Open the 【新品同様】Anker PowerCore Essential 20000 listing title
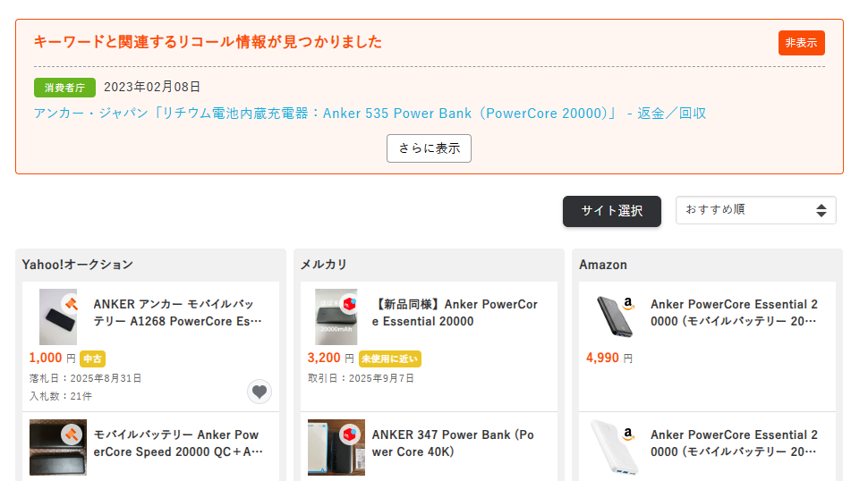The height and width of the screenshot is (481, 868). click(455, 313)
